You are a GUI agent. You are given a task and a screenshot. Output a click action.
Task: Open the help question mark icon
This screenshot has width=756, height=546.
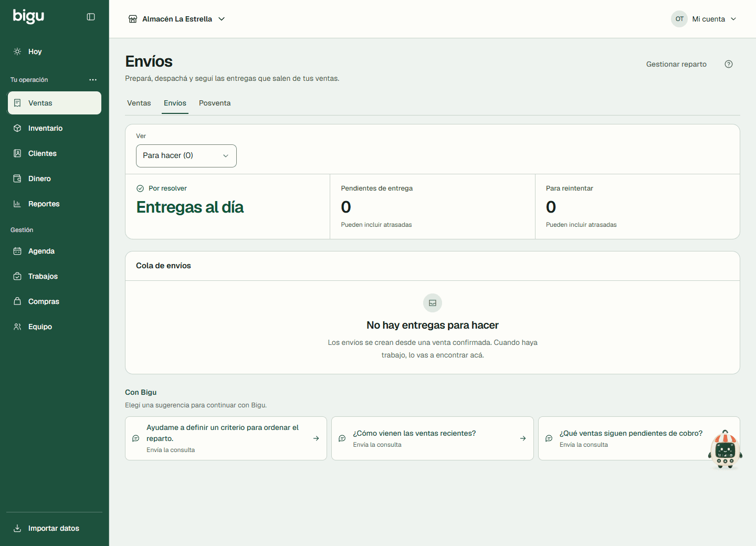point(729,64)
